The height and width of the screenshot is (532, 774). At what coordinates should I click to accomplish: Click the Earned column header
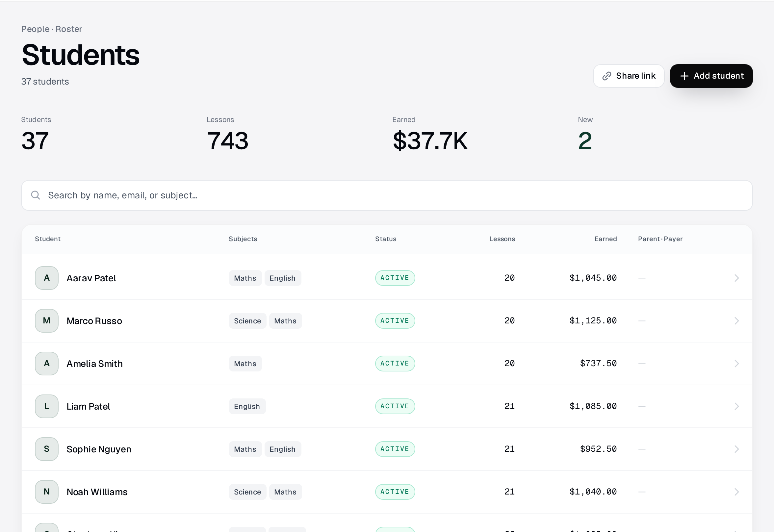tap(606, 239)
